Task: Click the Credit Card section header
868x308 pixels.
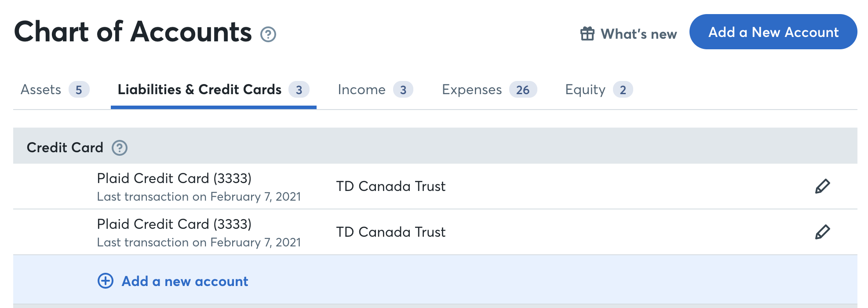Action: click(65, 147)
